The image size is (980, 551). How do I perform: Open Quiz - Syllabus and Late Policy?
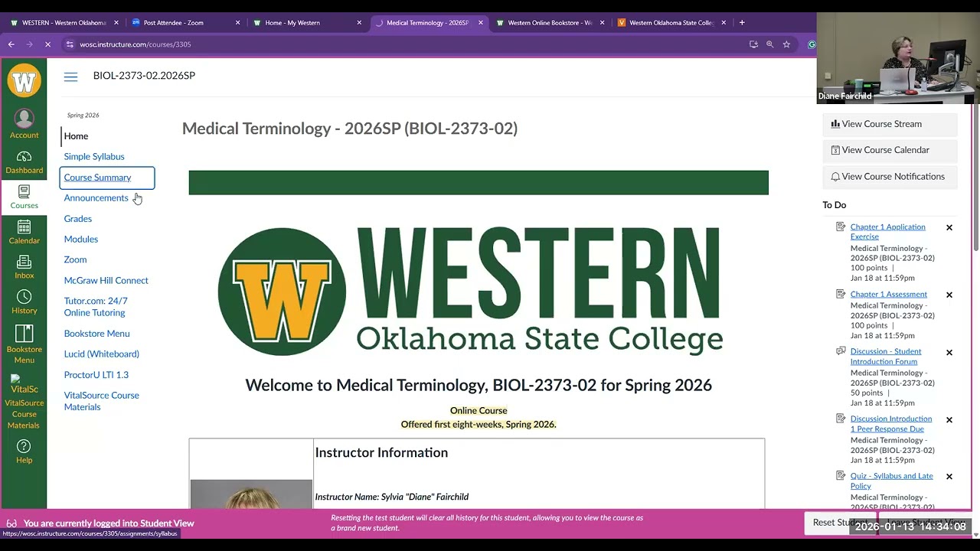tap(891, 481)
